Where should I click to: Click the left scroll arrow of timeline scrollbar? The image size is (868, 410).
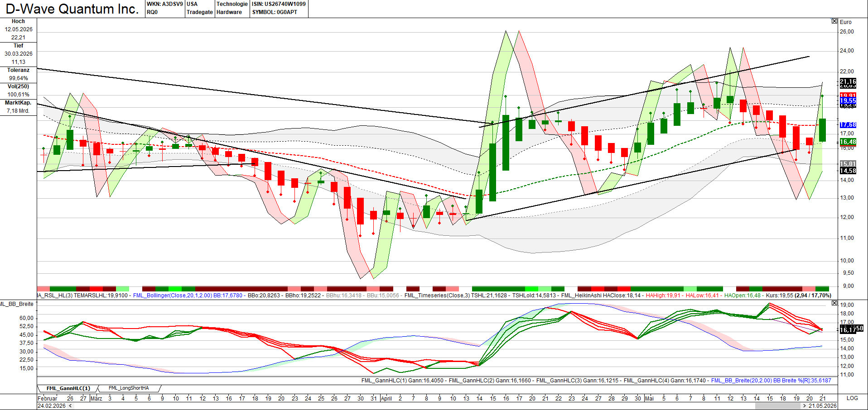pyautogui.click(x=70, y=406)
